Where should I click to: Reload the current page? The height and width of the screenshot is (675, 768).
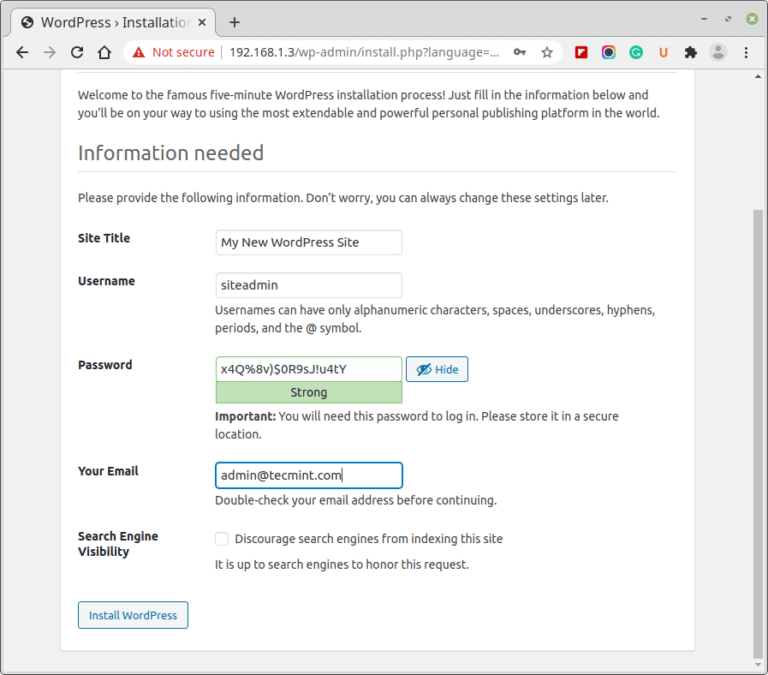[77, 52]
